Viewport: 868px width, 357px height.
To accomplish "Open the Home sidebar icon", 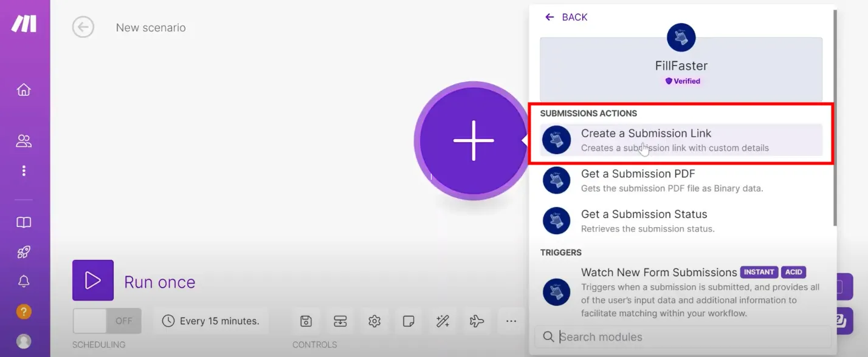I will click(x=24, y=90).
